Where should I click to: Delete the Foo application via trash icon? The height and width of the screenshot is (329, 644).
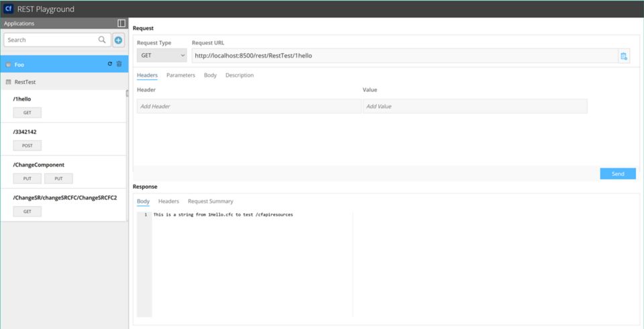click(119, 64)
